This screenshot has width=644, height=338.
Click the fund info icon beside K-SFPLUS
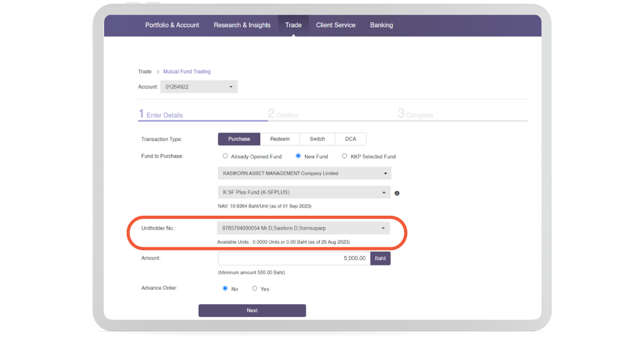pos(397,193)
